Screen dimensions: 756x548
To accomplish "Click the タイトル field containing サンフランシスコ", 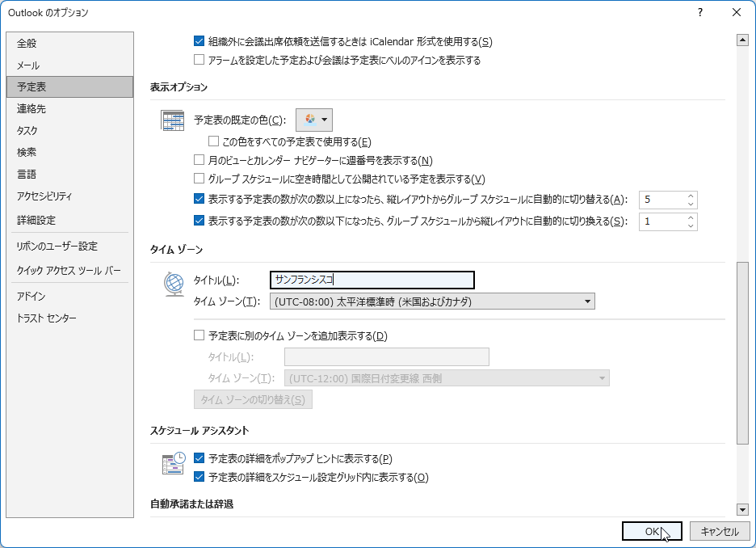I will [372, 280].
